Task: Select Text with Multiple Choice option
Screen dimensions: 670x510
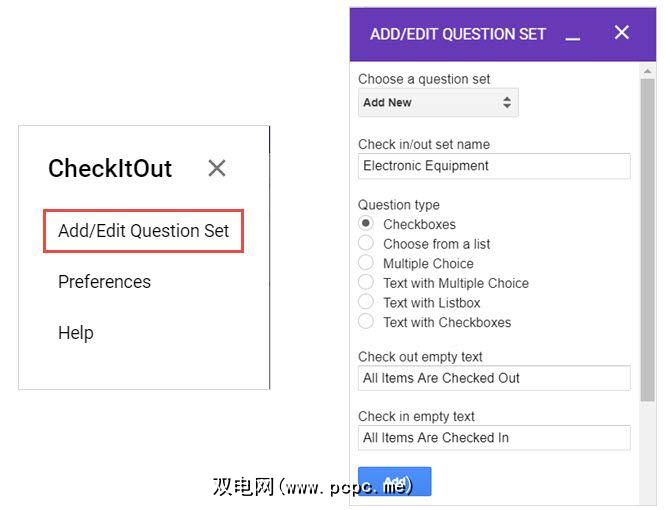Action: pyautogui.click(x=366, y=283)
